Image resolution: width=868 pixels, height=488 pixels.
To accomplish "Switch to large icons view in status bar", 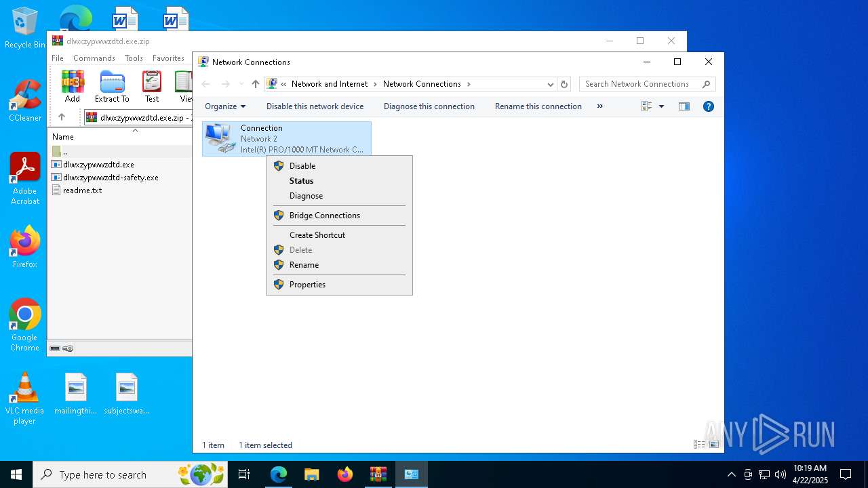I will point(713,445).
